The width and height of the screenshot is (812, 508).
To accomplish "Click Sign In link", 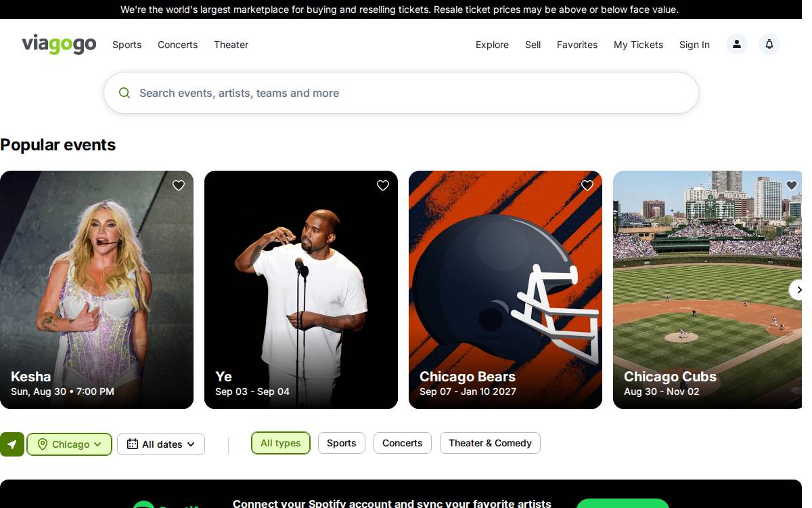I will pos(694,45).
